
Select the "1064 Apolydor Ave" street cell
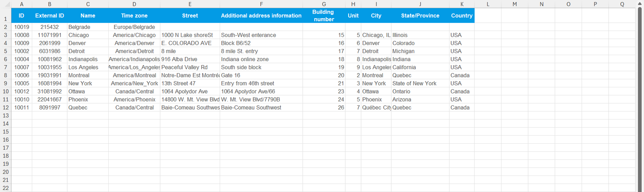click(190, 91)
